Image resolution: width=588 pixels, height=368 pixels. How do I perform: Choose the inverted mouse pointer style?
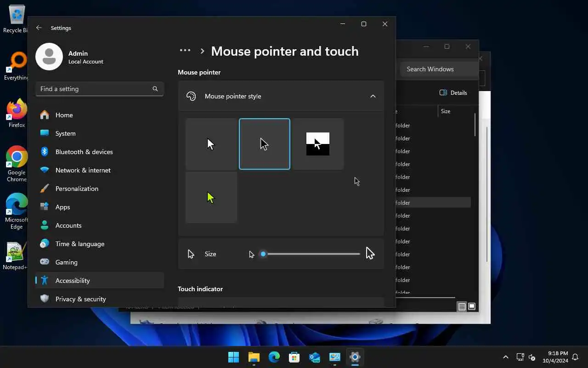tap(318, 144)
